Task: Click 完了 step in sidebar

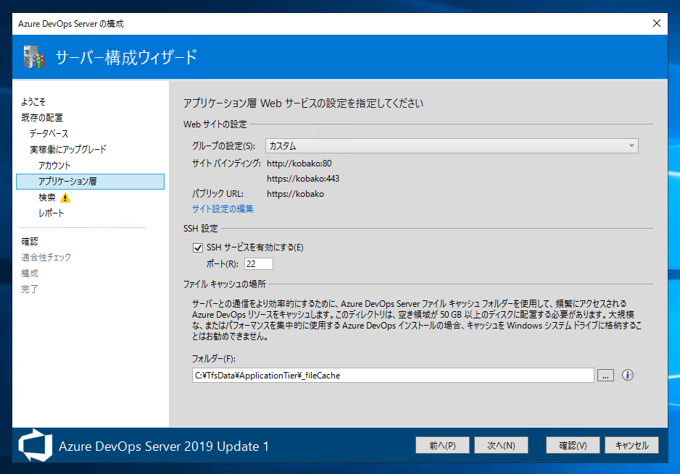Action: tap(30, 289)
